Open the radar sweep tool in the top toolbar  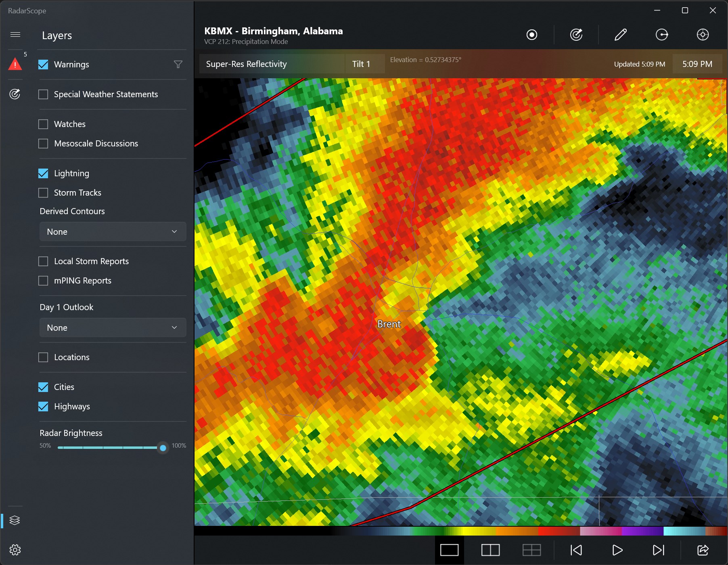(x=576, y=35)
